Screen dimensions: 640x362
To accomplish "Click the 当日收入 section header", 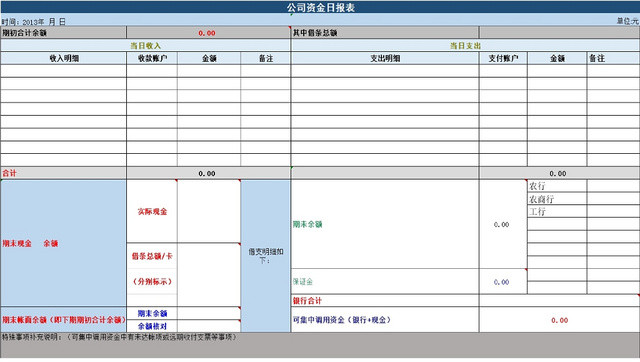I will click(x=145, y=46).
